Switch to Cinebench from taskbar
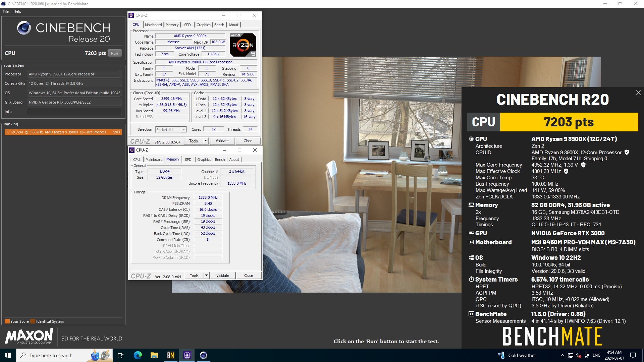This screenshot has height=362, width=644. (203, 355)
